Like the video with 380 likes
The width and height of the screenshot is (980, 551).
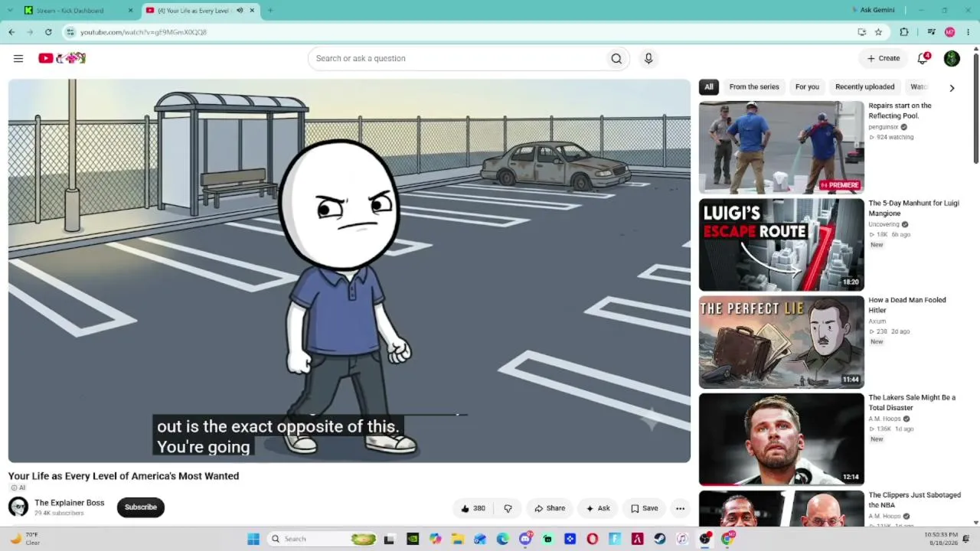point(473,508)
